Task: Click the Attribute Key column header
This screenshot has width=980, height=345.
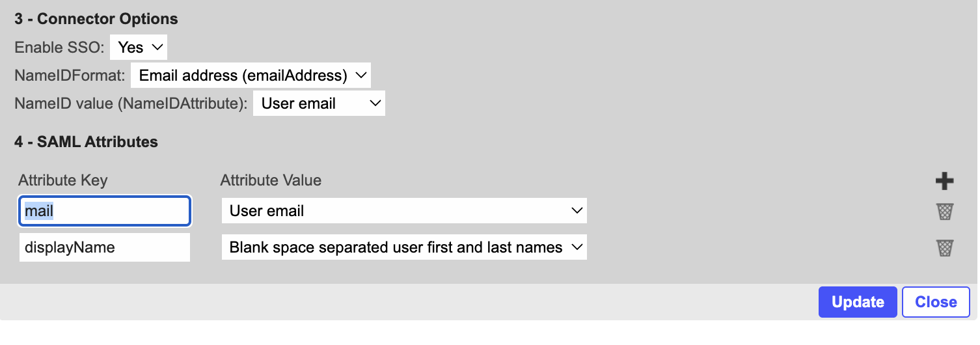Action: coord(63,180)
